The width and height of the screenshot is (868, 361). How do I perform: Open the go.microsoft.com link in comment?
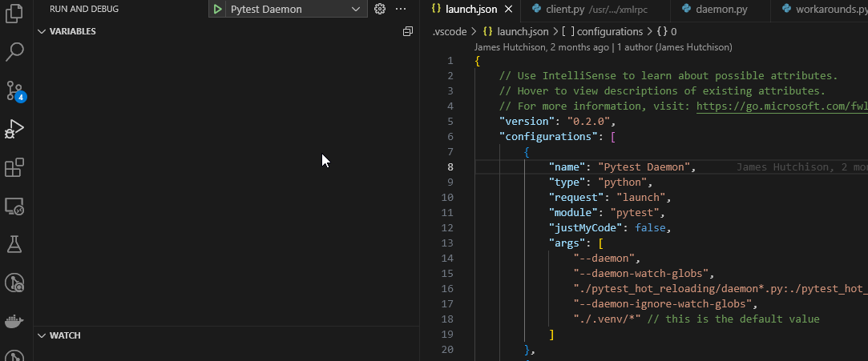(x=782, y=106)
